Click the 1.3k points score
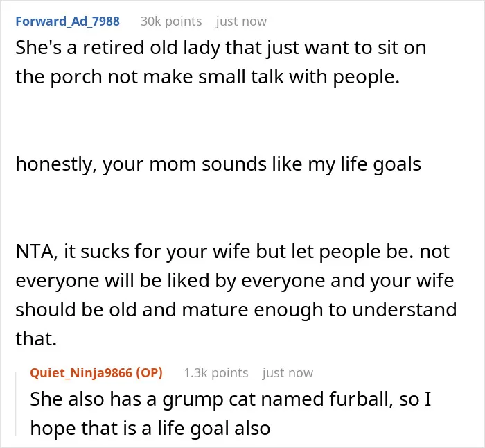 tap(216, 373)
